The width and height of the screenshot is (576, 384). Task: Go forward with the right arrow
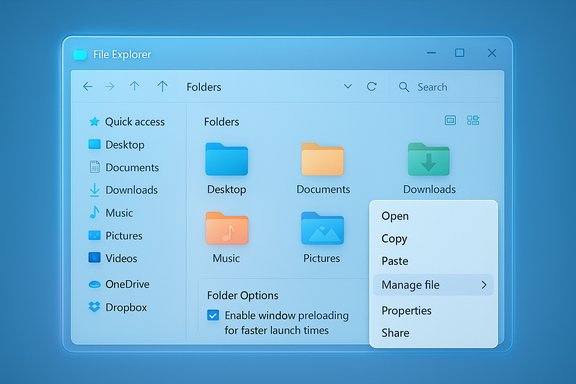[110, 87]
